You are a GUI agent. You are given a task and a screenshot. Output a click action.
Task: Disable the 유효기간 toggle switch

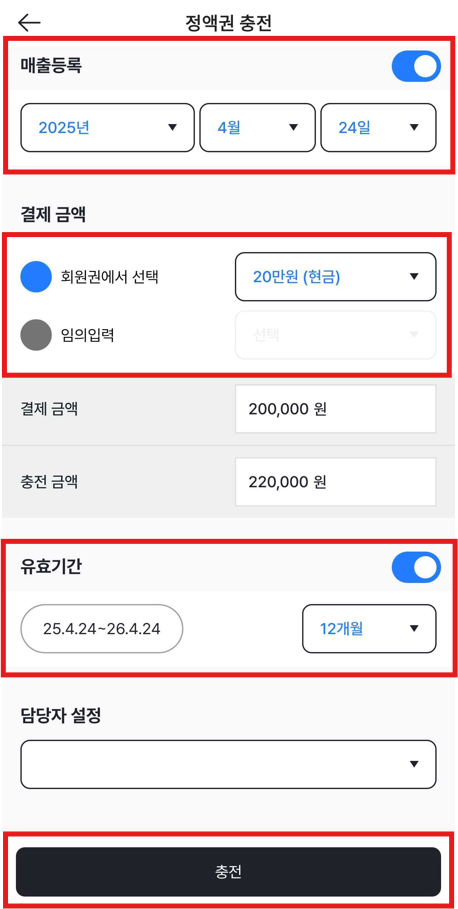coord(416,568)
